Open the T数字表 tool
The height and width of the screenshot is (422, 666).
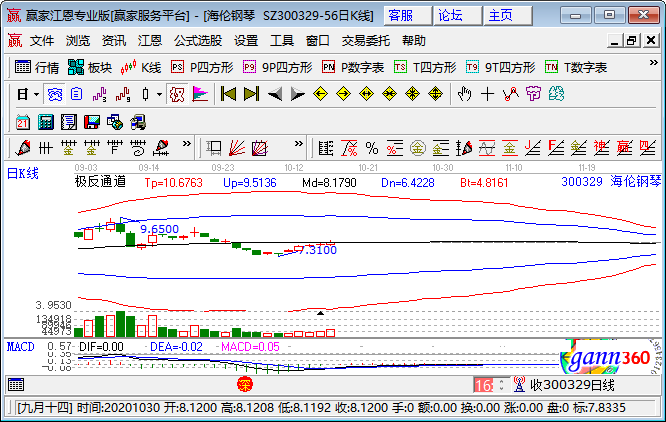click(576, 67)
